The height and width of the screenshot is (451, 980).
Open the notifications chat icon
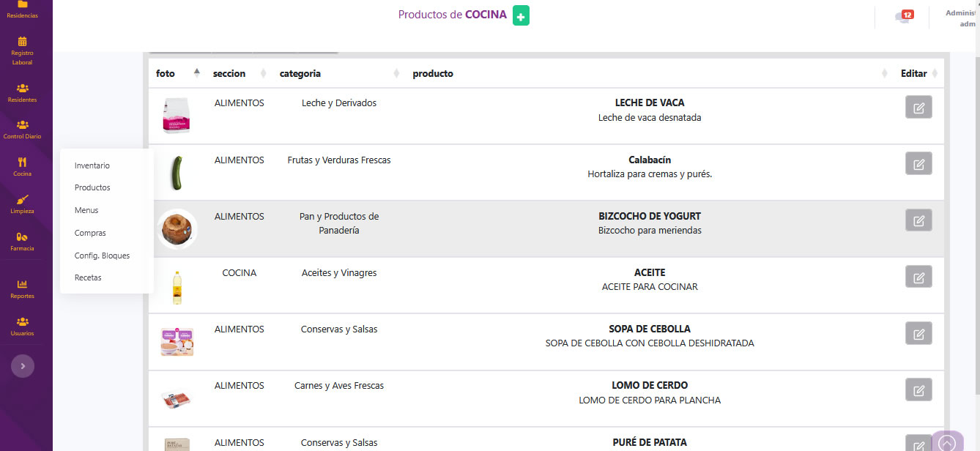tap(904, 17)
